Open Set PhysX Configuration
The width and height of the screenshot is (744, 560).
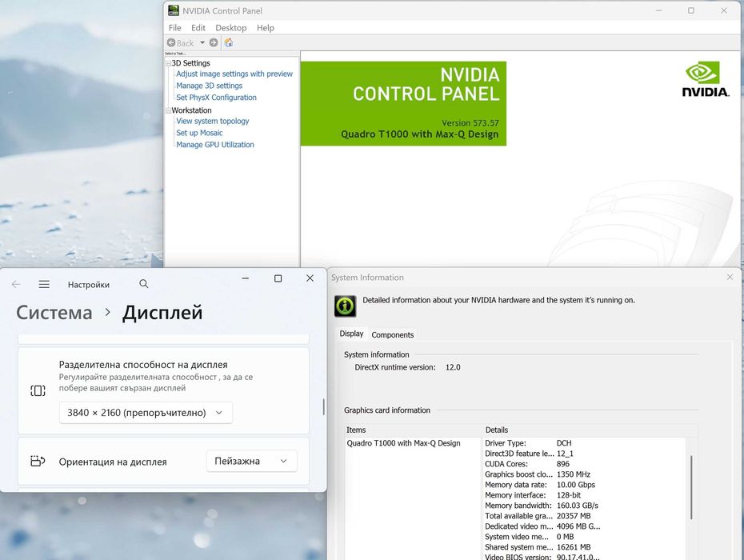pos(216,98)
